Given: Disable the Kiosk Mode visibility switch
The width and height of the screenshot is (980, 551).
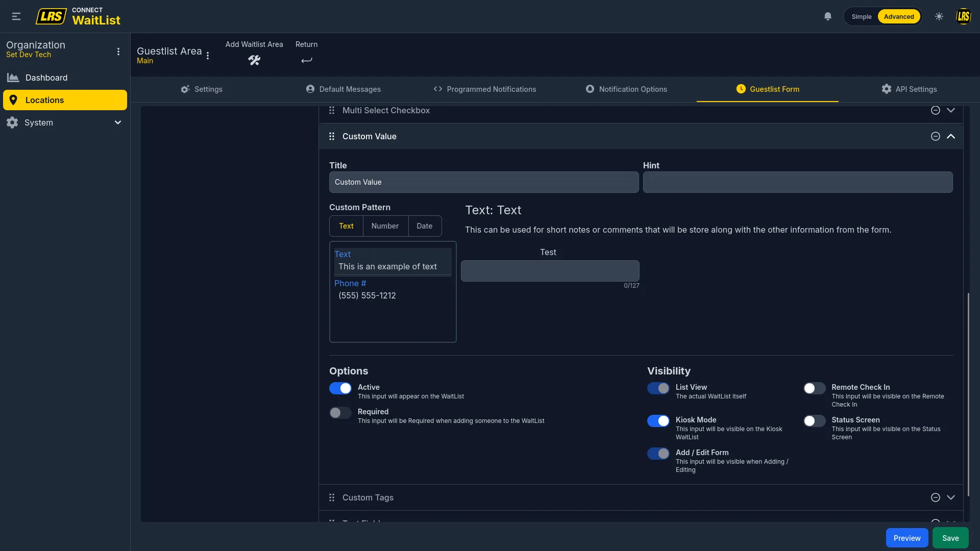Looking at the screenshot, I should (x=658, y=421).
